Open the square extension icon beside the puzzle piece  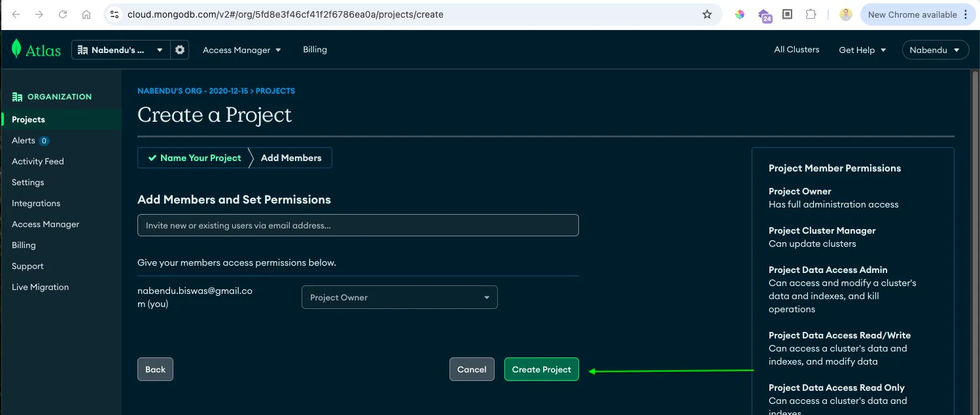click(x=788, y=14)
